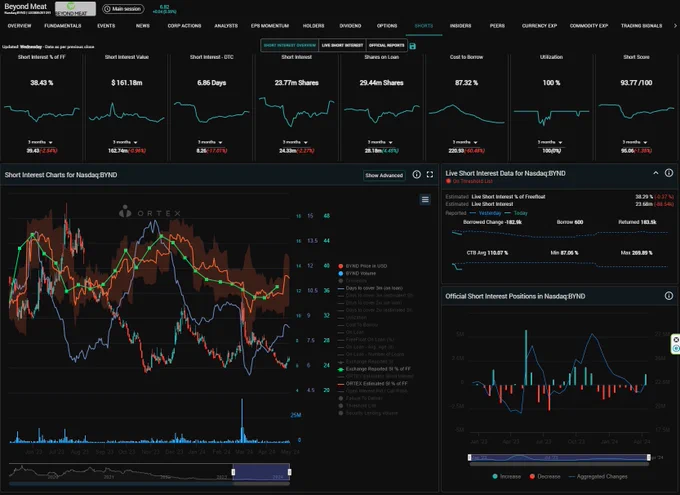Open period dropdown under Short Interest - DTC

210,142
